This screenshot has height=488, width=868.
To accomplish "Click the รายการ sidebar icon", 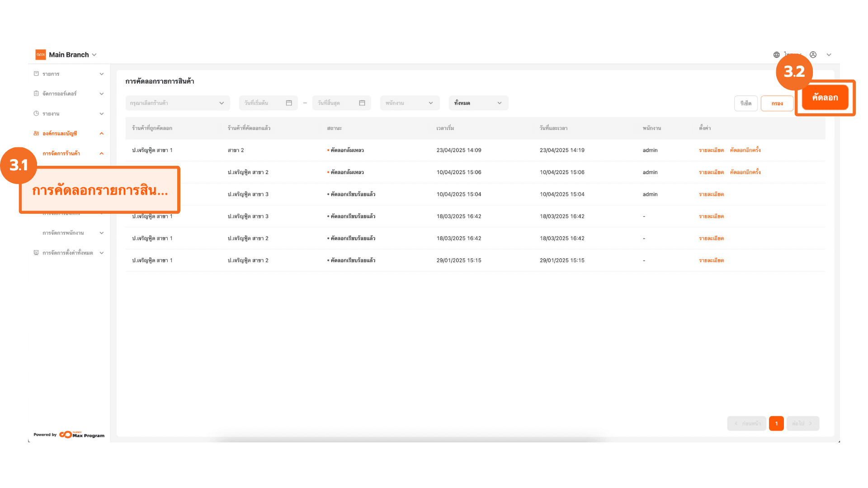I will [x=36, y=74].
